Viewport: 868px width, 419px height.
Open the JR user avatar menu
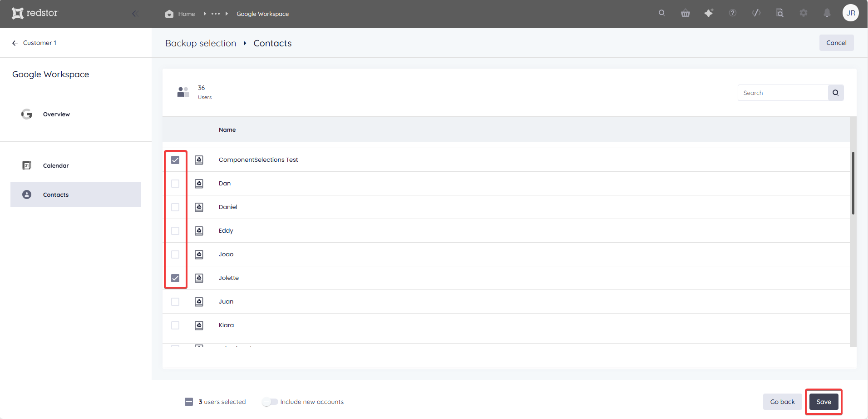[851, 13]
